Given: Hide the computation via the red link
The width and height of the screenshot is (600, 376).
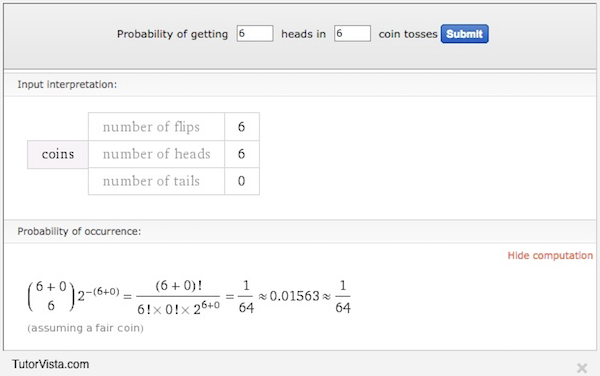Looking at the screenshot, I should [550, 255].
